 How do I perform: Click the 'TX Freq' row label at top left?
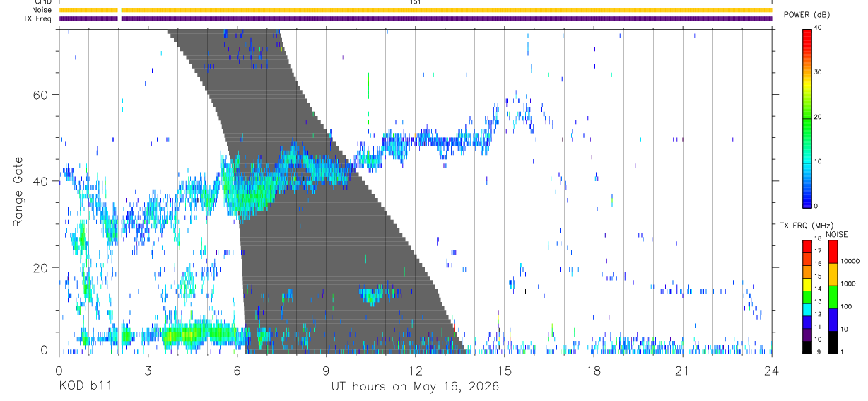click(x=37, y=18)
